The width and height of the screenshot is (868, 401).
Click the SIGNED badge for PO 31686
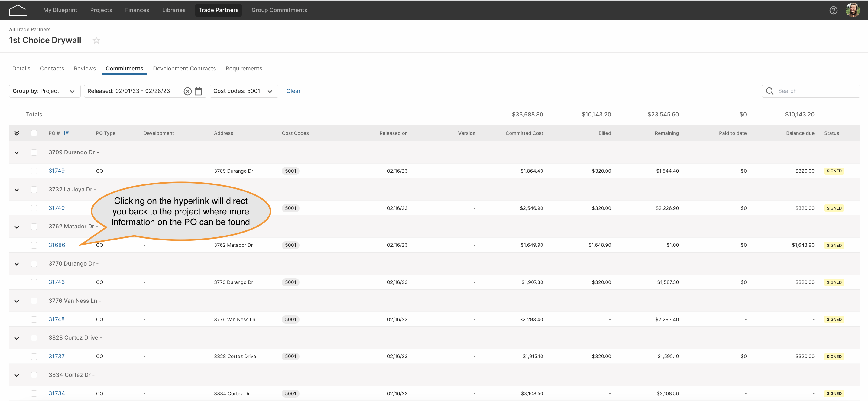point(834,245)
